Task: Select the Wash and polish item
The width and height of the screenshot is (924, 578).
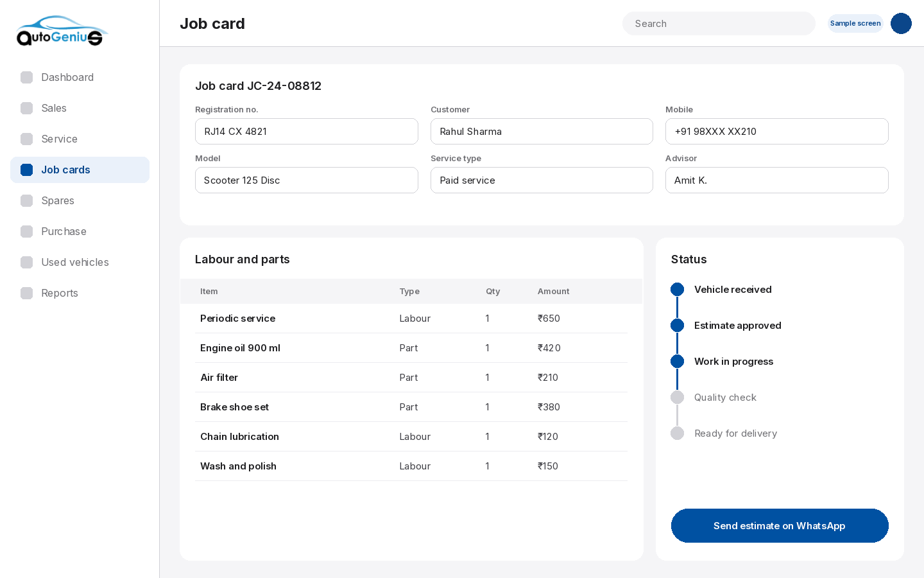Action: pyautogui.click(x=238, y=466)
